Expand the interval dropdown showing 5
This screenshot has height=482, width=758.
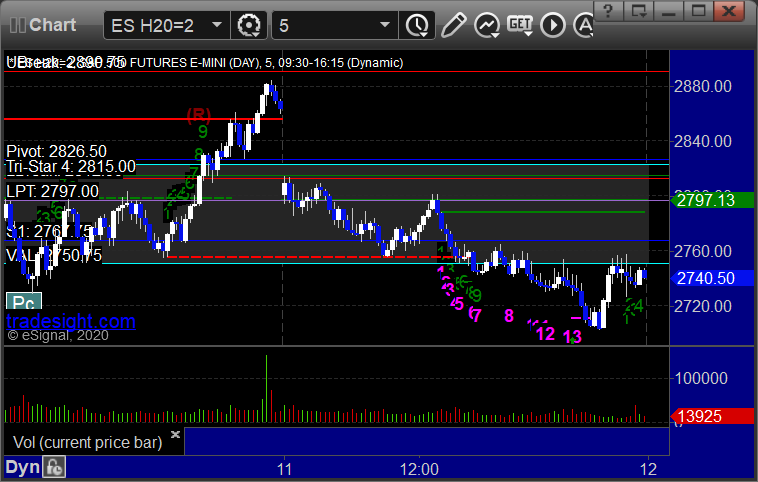(334, 25)
